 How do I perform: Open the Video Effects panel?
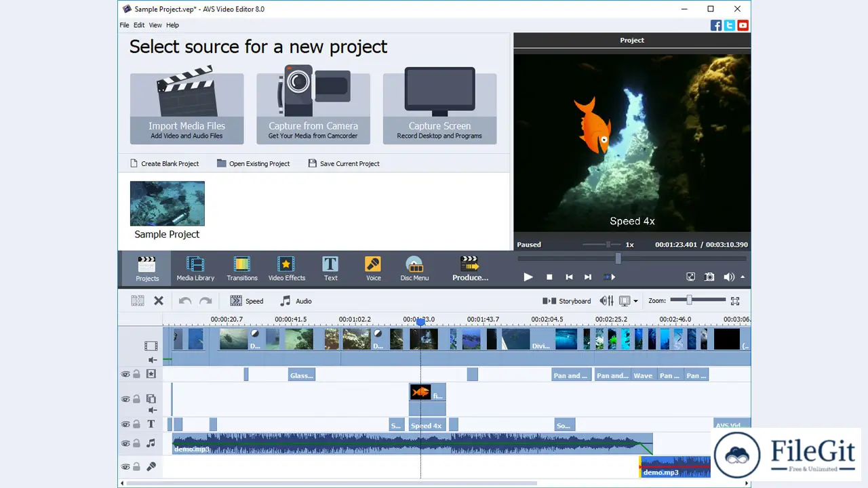tap(287, 268)
